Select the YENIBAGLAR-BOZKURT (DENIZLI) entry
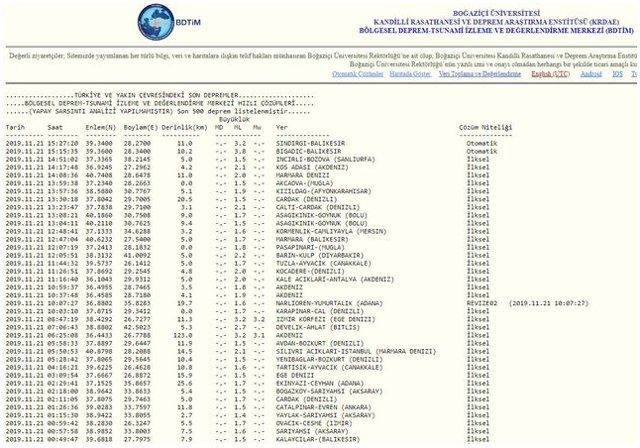Viewport: 640px width, 448px height. (329, 359)
